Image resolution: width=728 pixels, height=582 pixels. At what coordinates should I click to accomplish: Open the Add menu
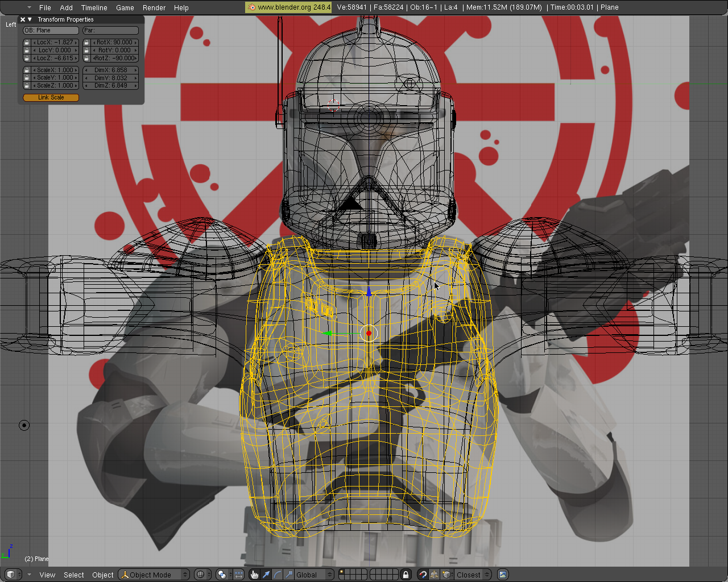point(67,7)
